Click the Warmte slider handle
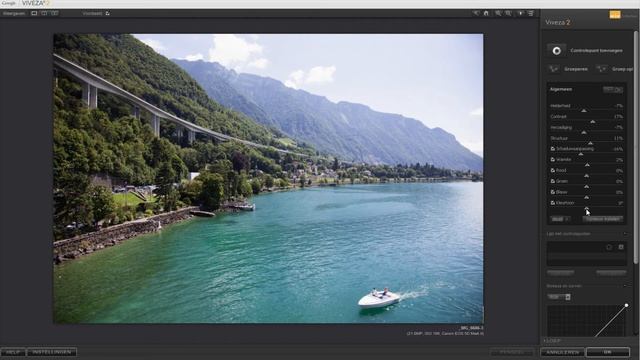Image resolution: width=640 pixels, height=360 pixels. coord(587,165)
